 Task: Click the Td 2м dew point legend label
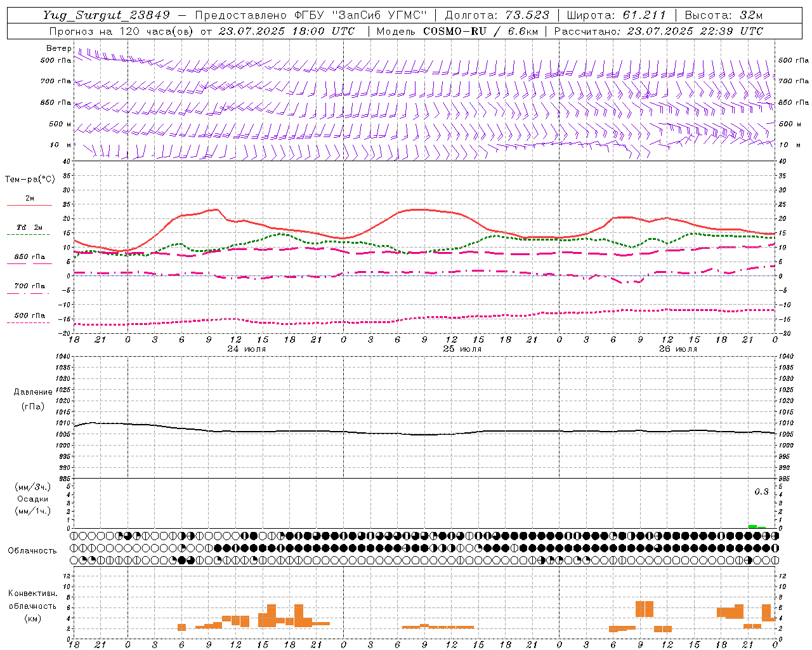(x=30, y=227)
